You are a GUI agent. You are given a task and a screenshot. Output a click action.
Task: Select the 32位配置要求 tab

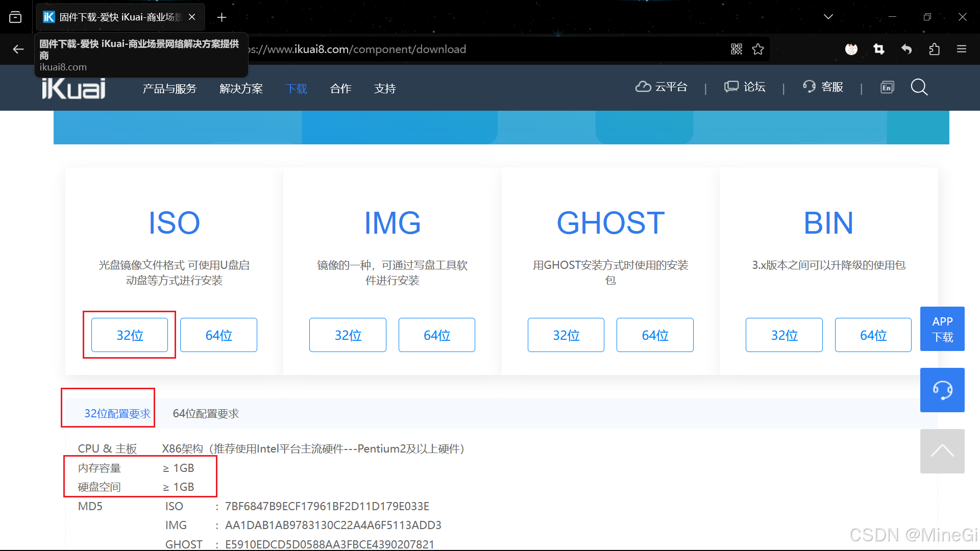[x=117, y=414]
